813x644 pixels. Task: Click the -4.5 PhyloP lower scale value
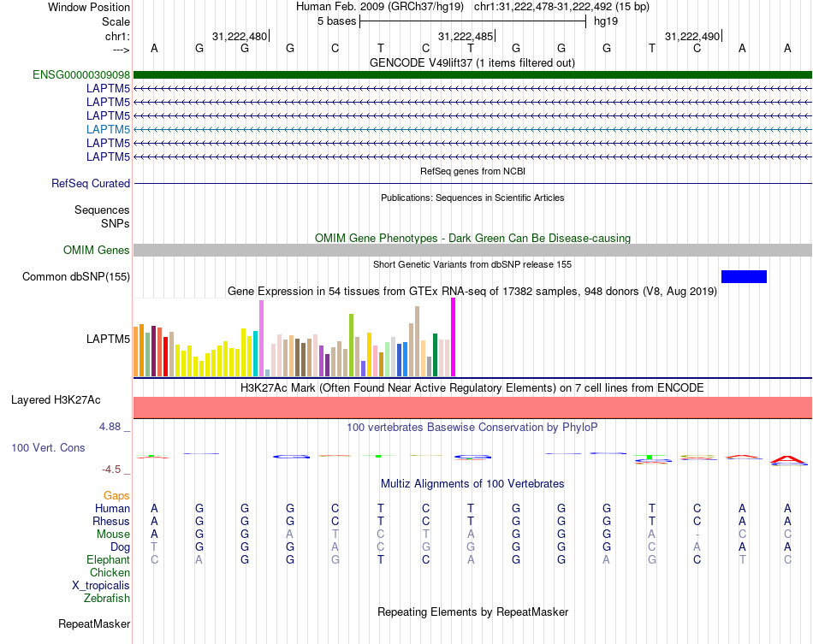(x=111, y=470)
